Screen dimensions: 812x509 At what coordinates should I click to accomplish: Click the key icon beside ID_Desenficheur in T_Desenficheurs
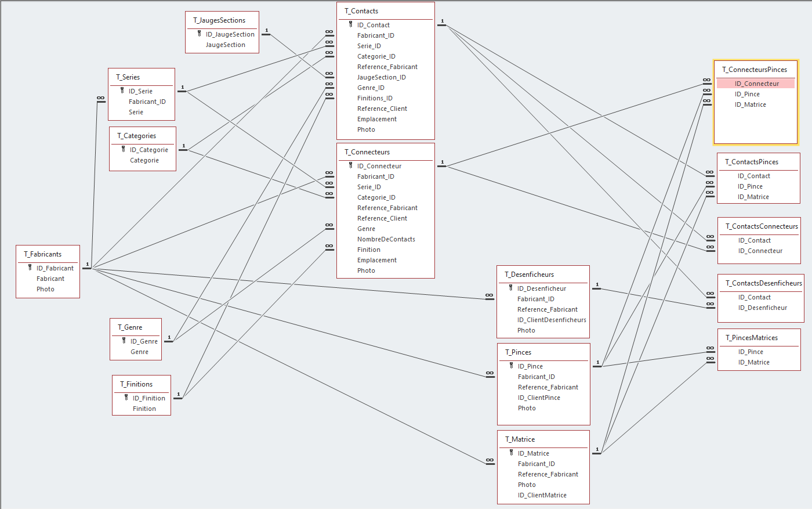click(510, 288)
